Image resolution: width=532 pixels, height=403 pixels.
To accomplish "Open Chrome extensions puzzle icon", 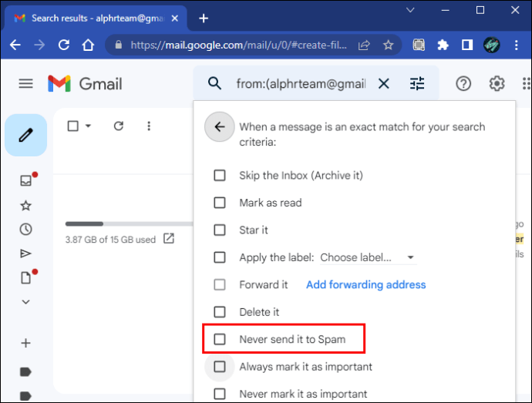I will point(443,45).
